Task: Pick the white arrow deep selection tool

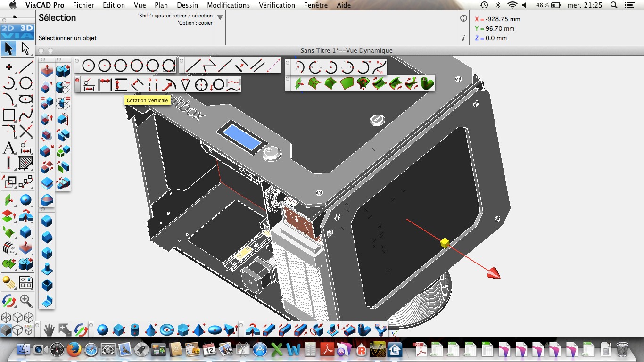Action: click(25, 48)
